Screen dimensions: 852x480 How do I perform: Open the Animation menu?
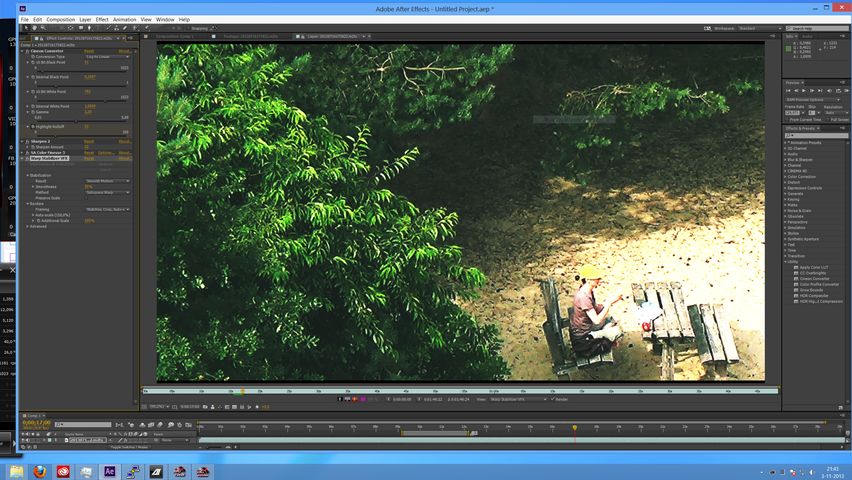(124, 20)
